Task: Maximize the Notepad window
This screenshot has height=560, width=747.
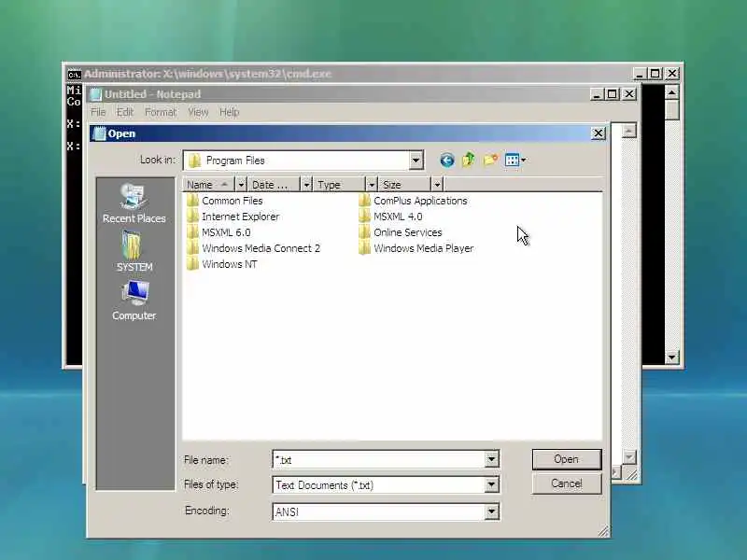Action: coord(613,94)
